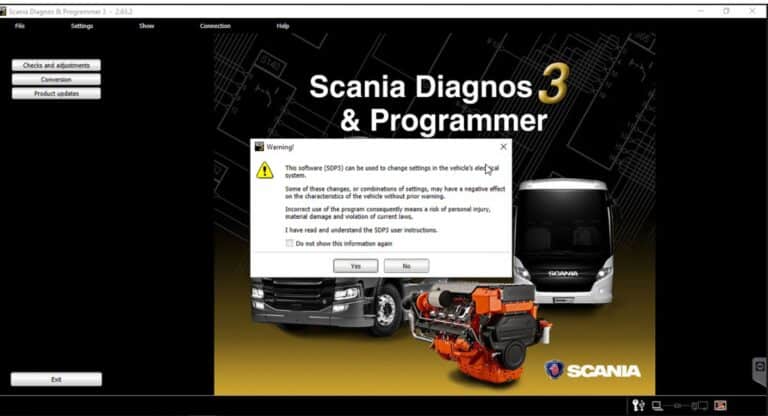Select the Conversion button
The width and height of the screenshot is (768, 416).
coord(56,79)
